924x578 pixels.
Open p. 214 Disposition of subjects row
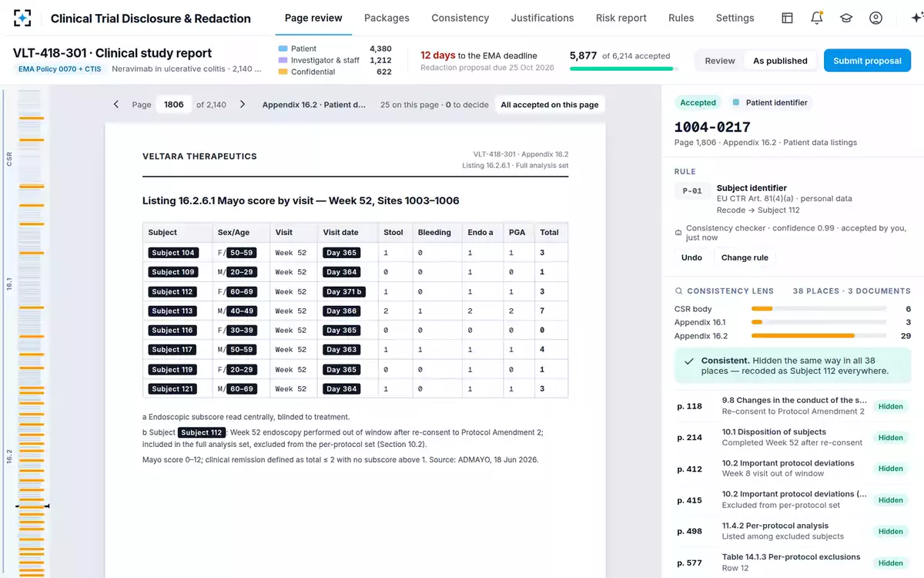[793, 437]
